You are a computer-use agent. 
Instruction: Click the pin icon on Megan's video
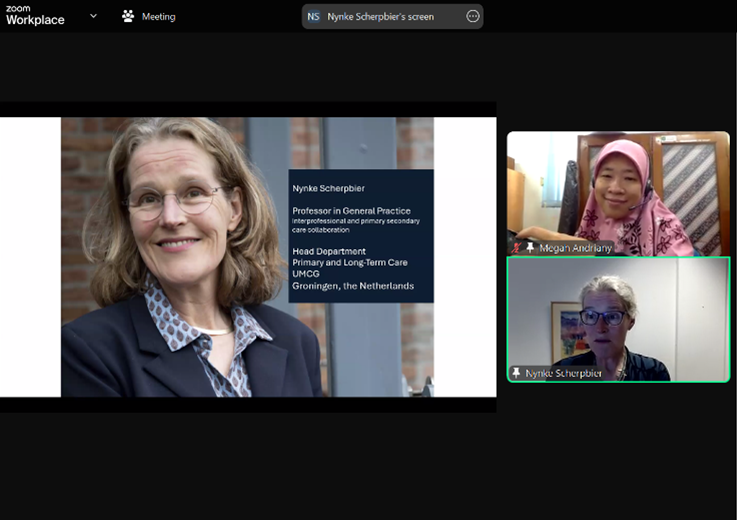point(530,247)
